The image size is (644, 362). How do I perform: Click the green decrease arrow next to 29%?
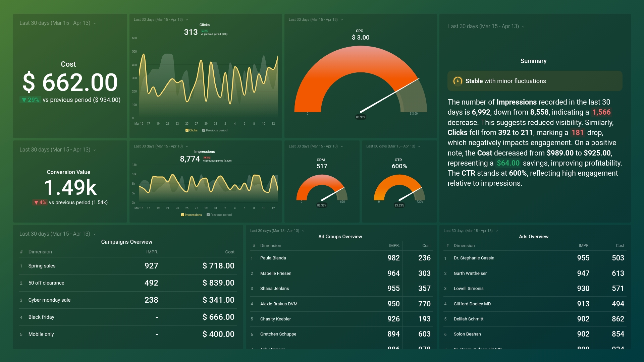[x=24, y=100]
